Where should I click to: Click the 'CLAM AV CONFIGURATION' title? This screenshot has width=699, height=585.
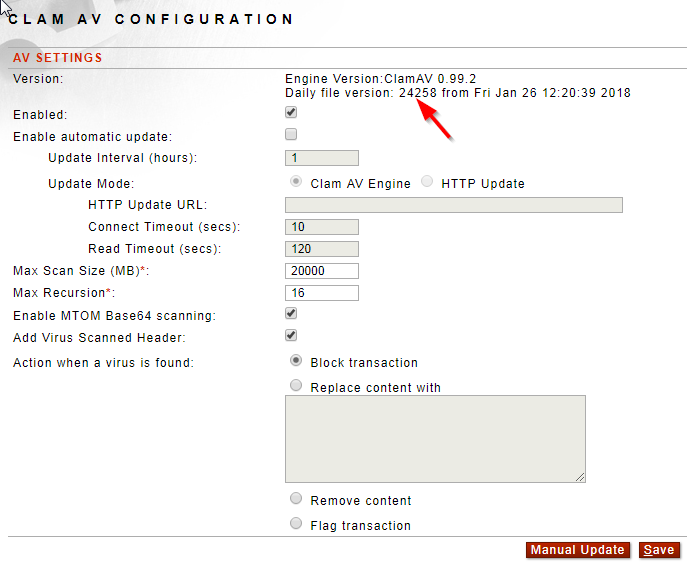[151, 20]
